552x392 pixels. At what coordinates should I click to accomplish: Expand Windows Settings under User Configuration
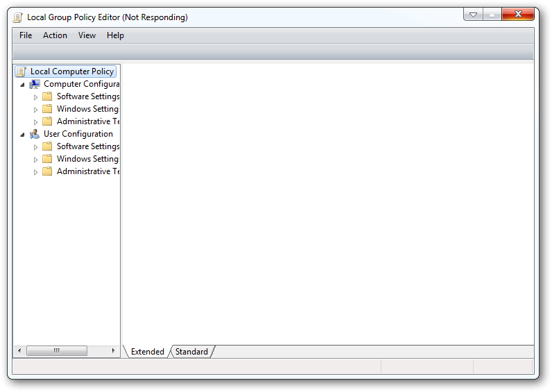tap(35, 160)
